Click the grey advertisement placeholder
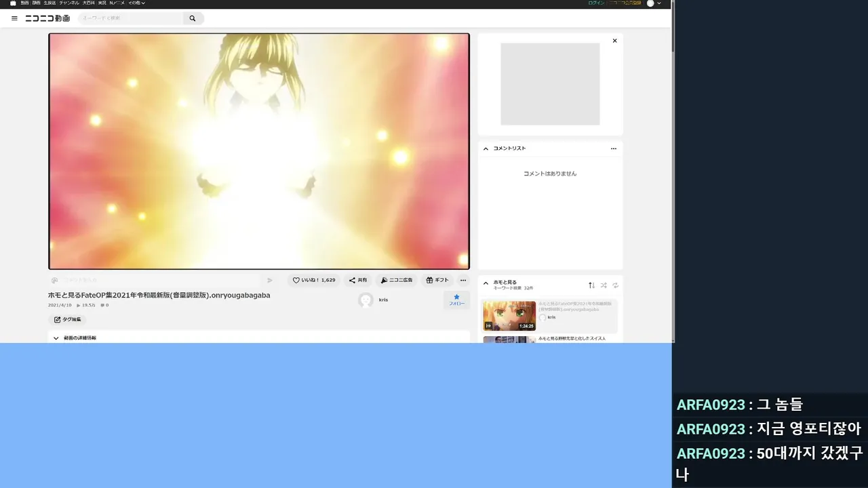 pos(550,84)
